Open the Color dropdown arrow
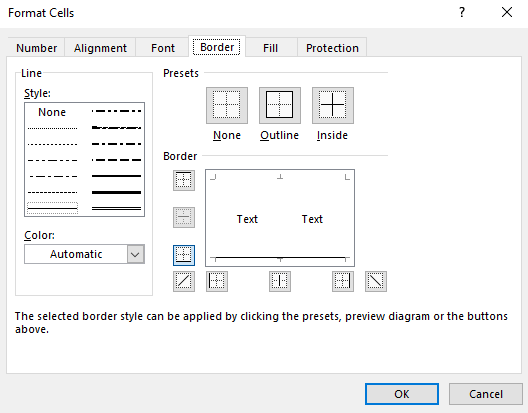Viewport: 528px width, 413px height. (136, 254)
